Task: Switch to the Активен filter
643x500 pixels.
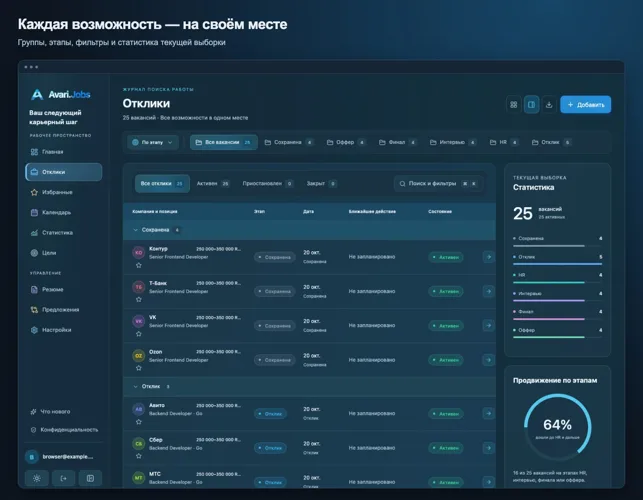Action: click(213, 183)
